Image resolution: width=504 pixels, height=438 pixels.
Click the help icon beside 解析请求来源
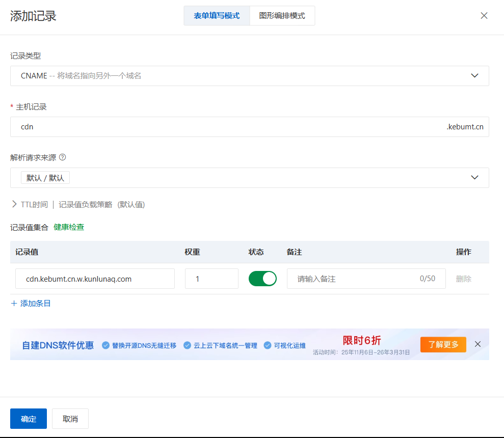coord(63,157)
